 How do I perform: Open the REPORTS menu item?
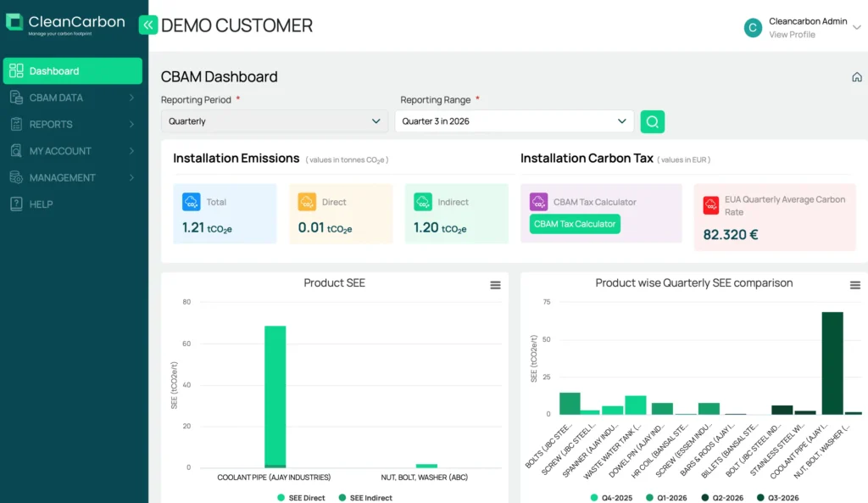coord(73,124)
